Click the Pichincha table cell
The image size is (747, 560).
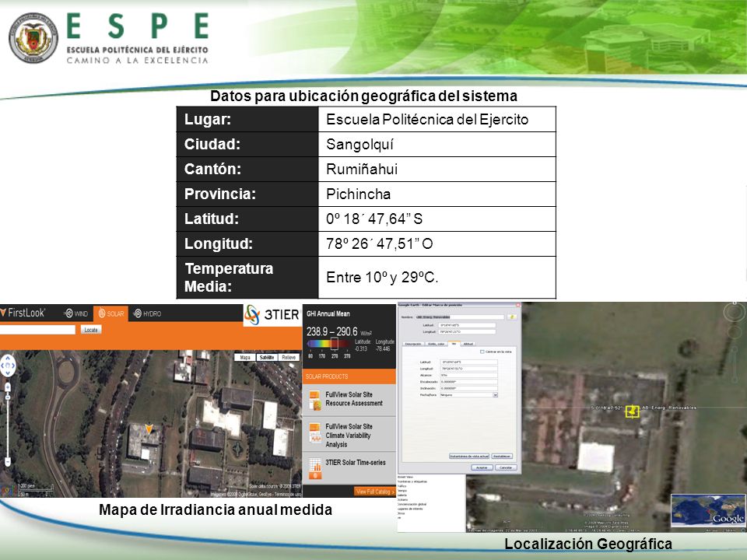437,194
